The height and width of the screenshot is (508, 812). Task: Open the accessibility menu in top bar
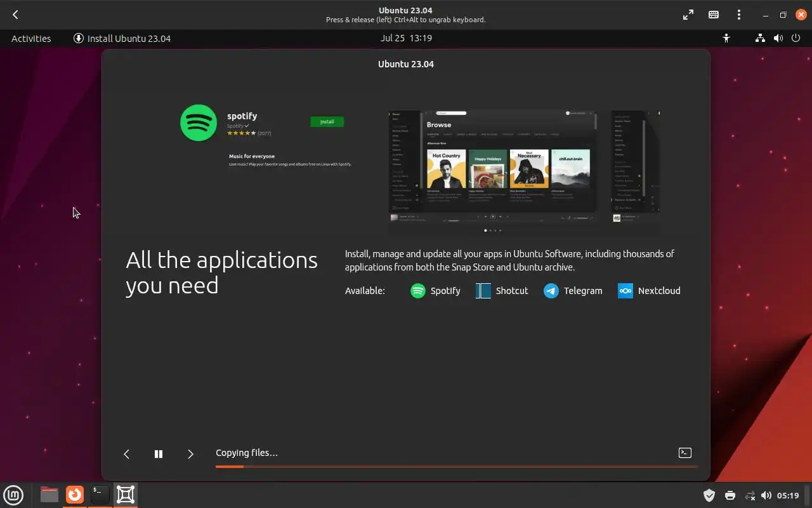[726, 38]
